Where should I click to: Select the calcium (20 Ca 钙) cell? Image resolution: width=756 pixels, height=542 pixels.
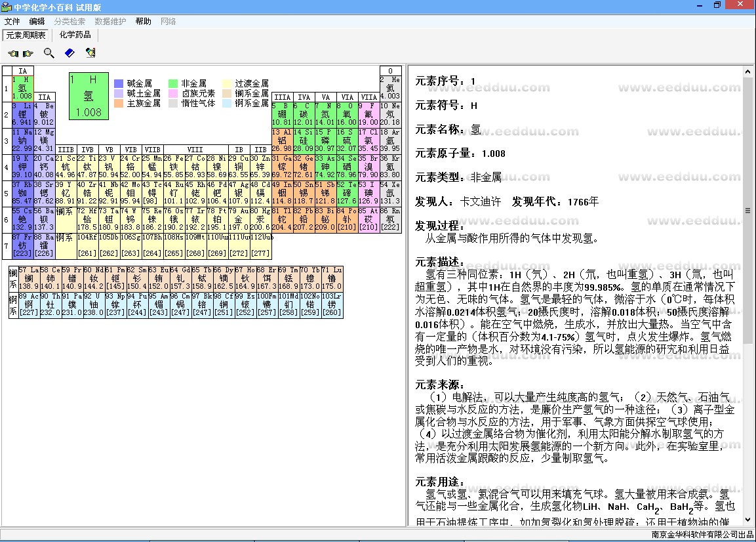[x=45, y=167]
